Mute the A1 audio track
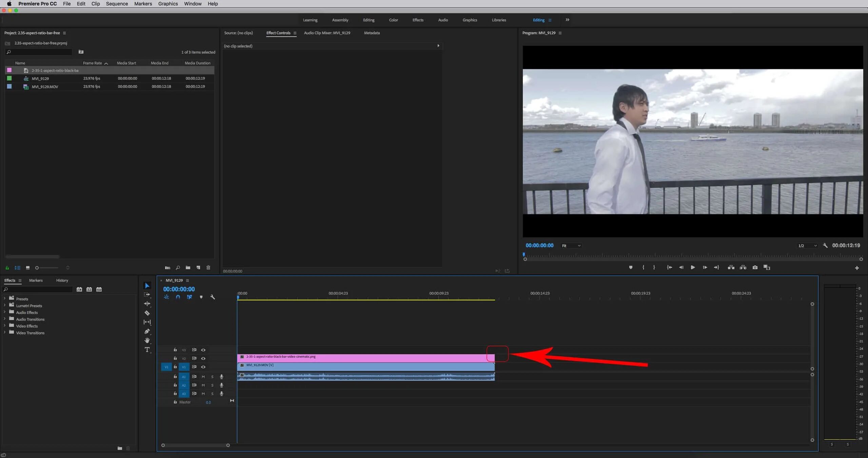 pyautogui.click(x=203, y=377)
